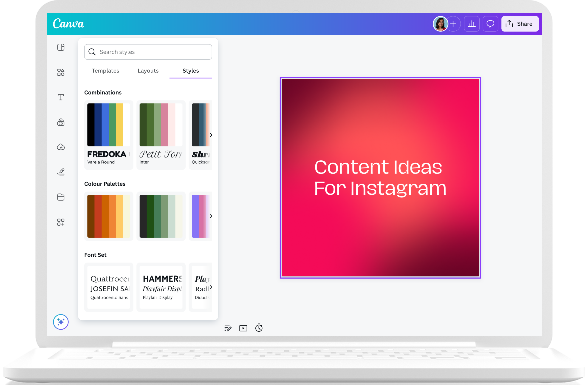Launch the Magic sparkle assistant button
588x385 pixels.
click(x=61, y=322)
